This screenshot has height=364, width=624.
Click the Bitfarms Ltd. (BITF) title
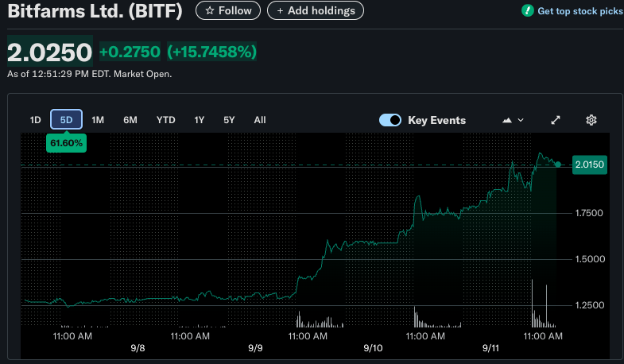click(x=95, y=11)
